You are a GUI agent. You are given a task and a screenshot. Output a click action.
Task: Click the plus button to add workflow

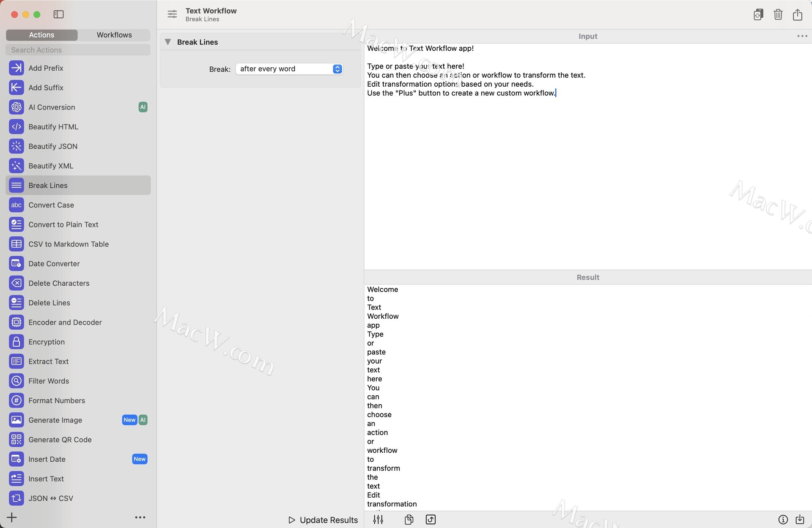[12, 517]
